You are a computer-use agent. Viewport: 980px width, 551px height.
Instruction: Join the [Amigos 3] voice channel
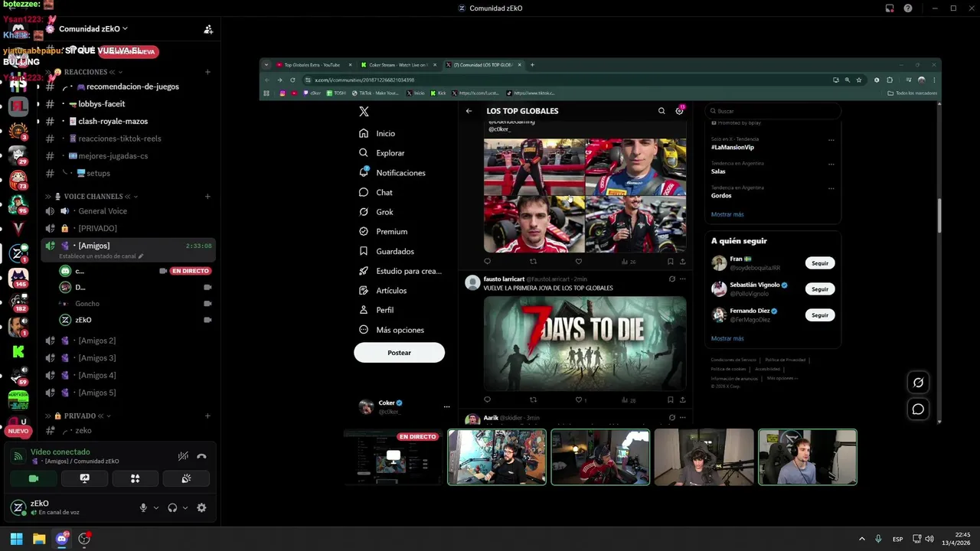[x=127, y=358]
